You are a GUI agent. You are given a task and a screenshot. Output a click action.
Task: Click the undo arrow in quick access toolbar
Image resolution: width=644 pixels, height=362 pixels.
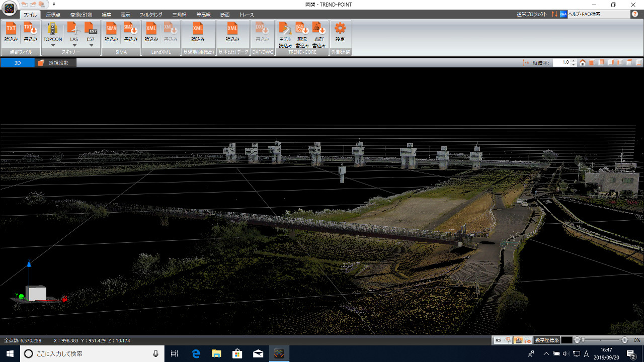(x=24, y=4)
